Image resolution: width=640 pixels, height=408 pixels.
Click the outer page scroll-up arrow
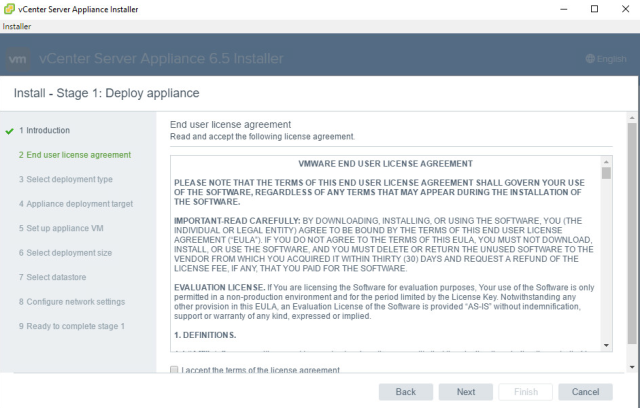coord(632,118)
